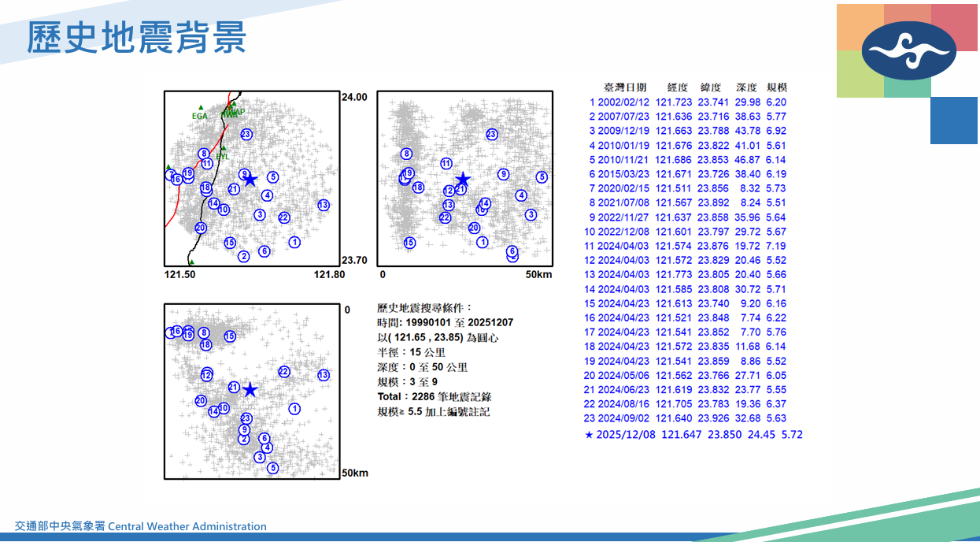Click the blue star in the bottom-left plot
The image size is (980, 542).
[250, 390]
